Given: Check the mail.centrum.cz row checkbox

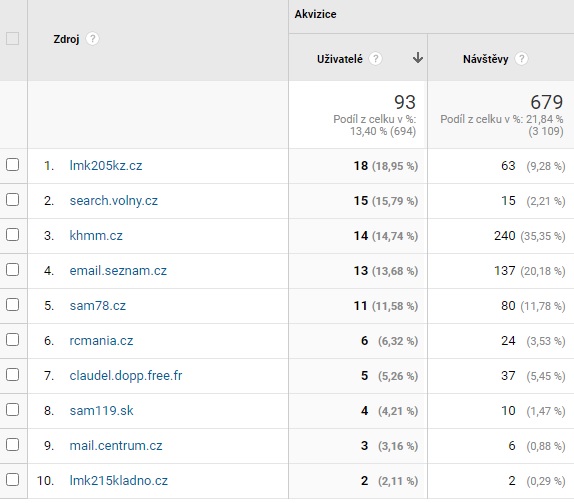Looking at the screenshot, I should pos(12,445).
